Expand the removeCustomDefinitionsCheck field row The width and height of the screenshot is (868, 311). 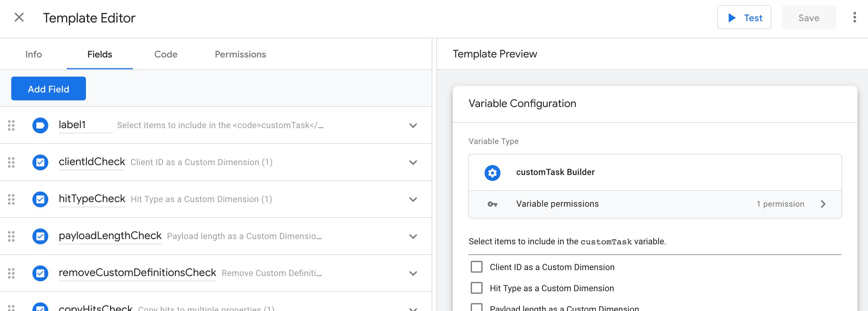pos(413,273)
